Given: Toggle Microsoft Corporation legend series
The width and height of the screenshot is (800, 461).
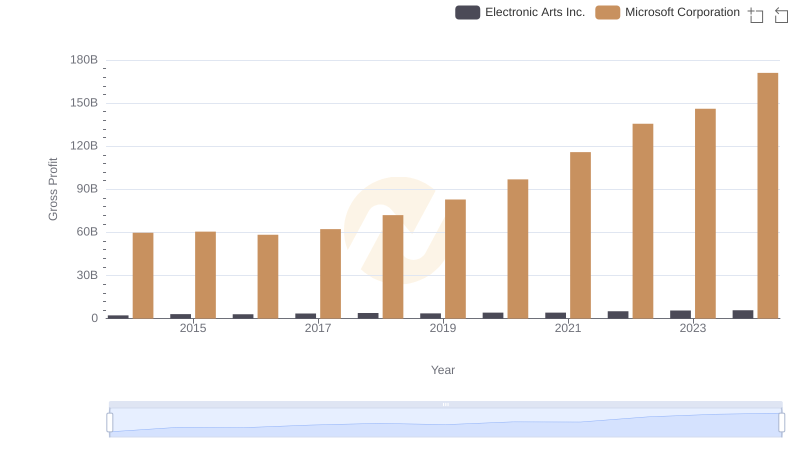Looking at the screenshot, I should (x=667, y=12).
